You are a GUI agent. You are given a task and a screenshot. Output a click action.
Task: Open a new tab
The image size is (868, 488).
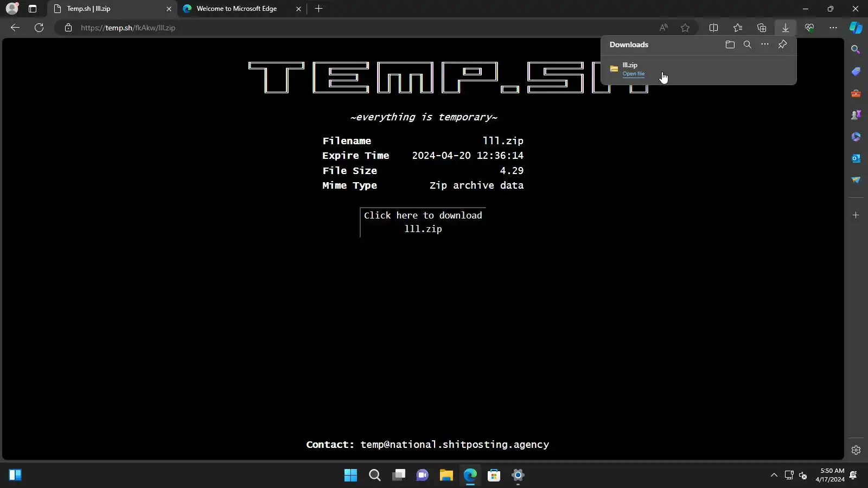318,9
